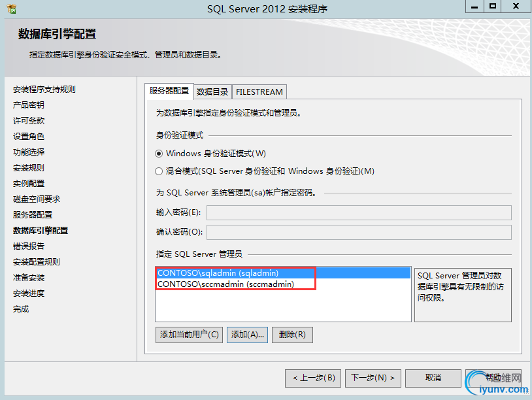Close the SQL Server 2012 setup window
This screenshot has width=532, height=400.
point(516,7)
